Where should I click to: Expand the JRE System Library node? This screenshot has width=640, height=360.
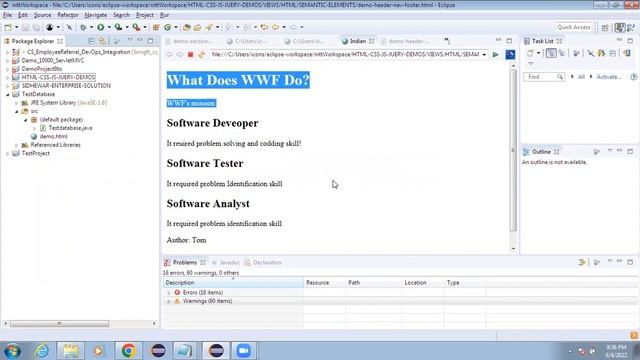pyautogui.click(x=16, y=103)
